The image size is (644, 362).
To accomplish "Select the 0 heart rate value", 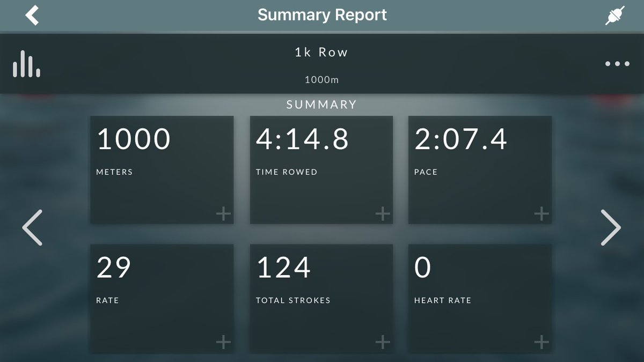I will (x=423, y=268).
